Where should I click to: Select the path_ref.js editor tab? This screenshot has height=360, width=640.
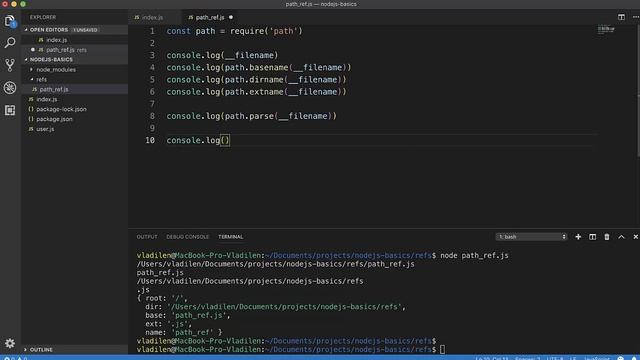[x=209, y=18]
